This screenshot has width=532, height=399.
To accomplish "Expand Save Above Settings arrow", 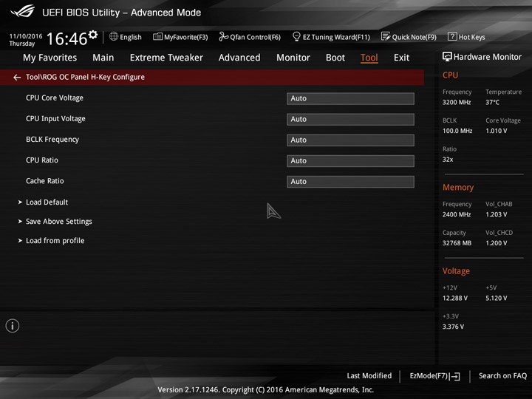I will click(20, 222).
